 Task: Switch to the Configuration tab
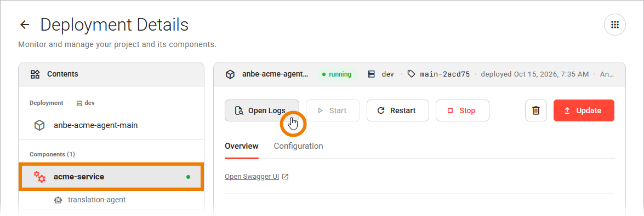[x=298, y=146]
